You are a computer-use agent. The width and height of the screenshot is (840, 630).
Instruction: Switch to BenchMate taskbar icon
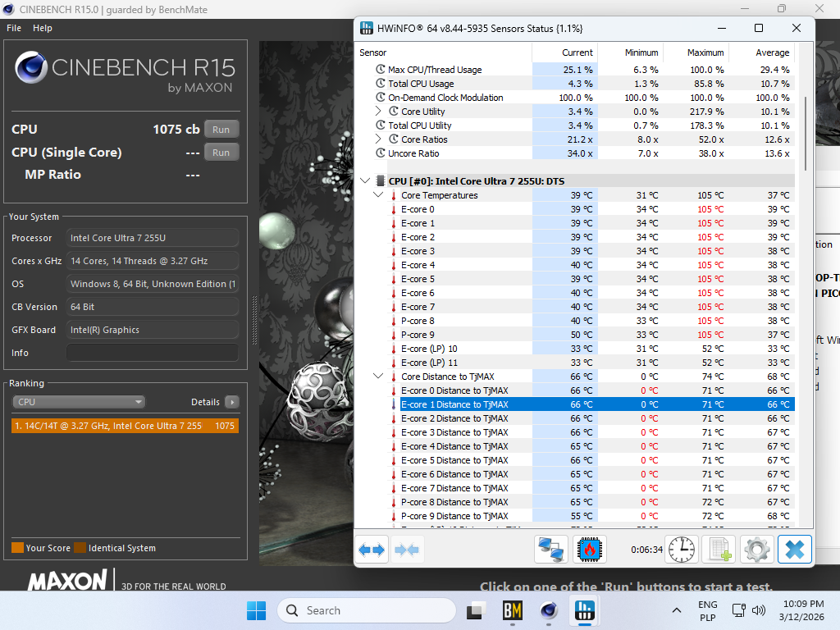pos(512,610)
